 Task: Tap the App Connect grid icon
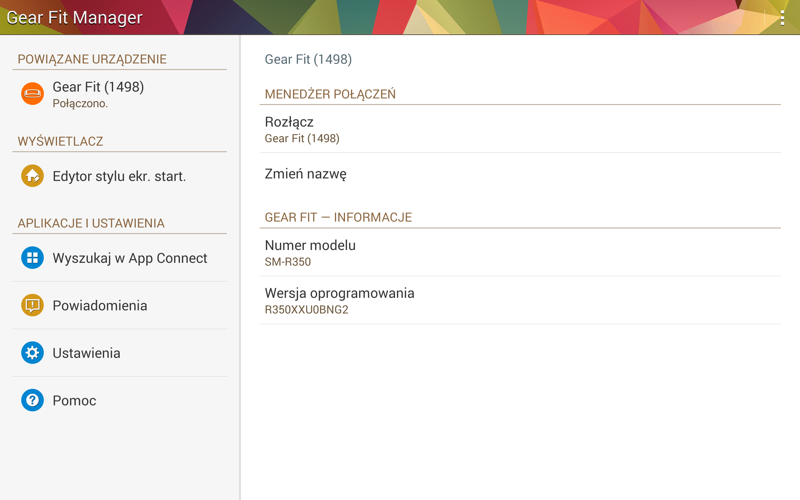[32, 258]
